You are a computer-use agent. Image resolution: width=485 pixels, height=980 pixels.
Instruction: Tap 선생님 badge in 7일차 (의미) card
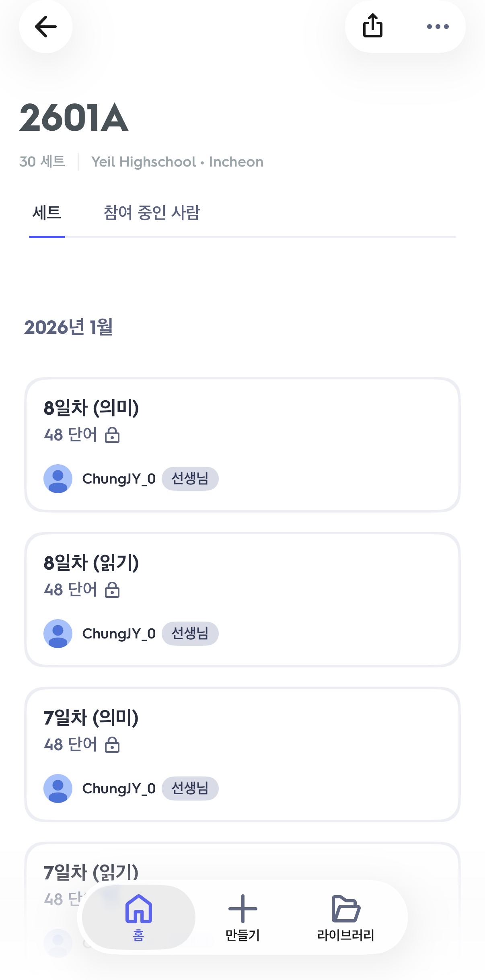coord(190,789)
